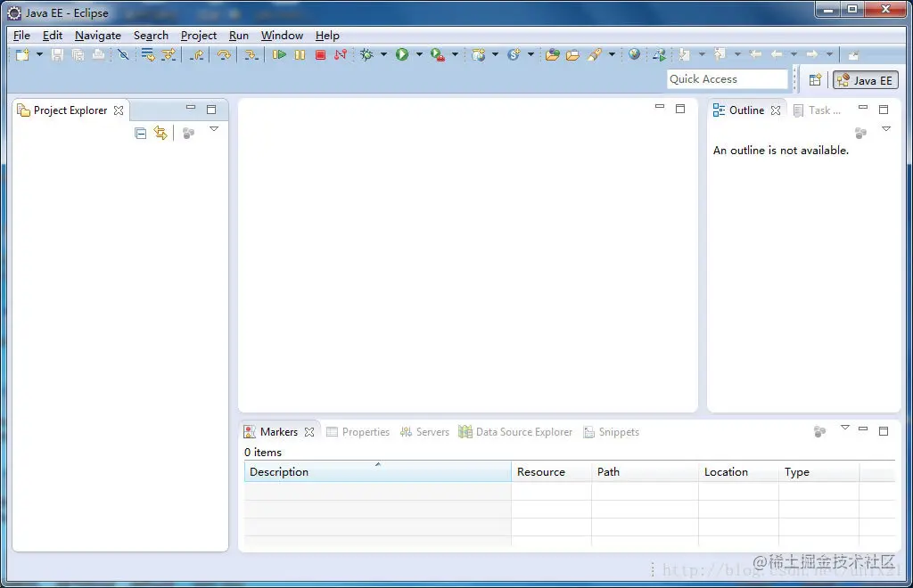Toggle Focus on Active Task in Project Explorer

coord(188,133)
